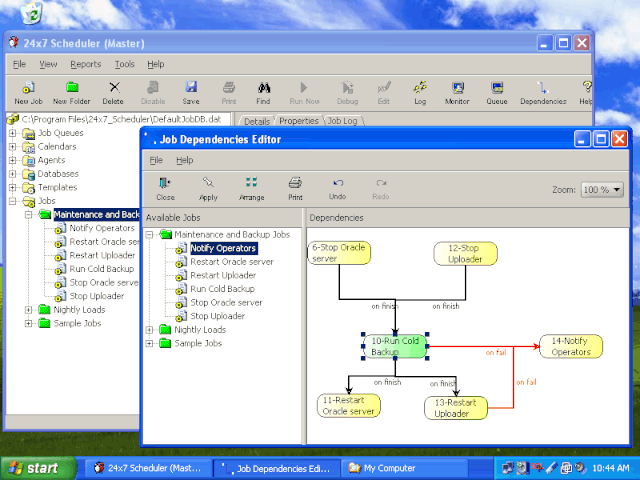Select 10-Run Cold Backup node
The image size is (640, 480).
395,346
